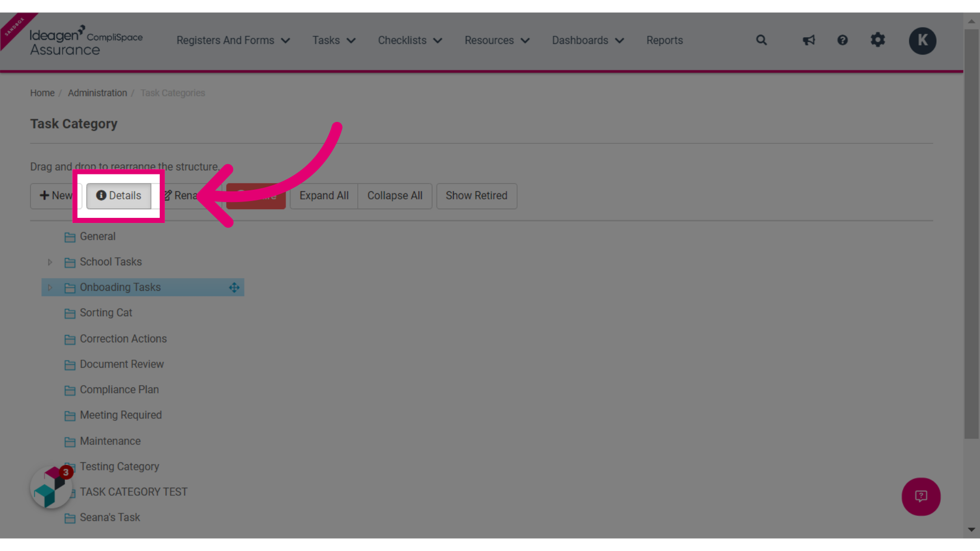Select the Correction Actions category
This screenshot has width=980, height=551.
(x=123, y=339)
